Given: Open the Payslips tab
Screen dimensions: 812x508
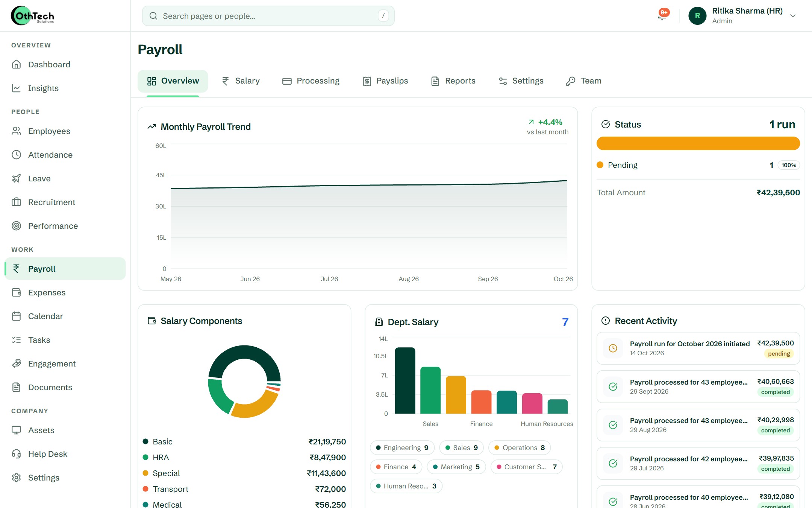Looking at the screenshot, I should 385,81.
